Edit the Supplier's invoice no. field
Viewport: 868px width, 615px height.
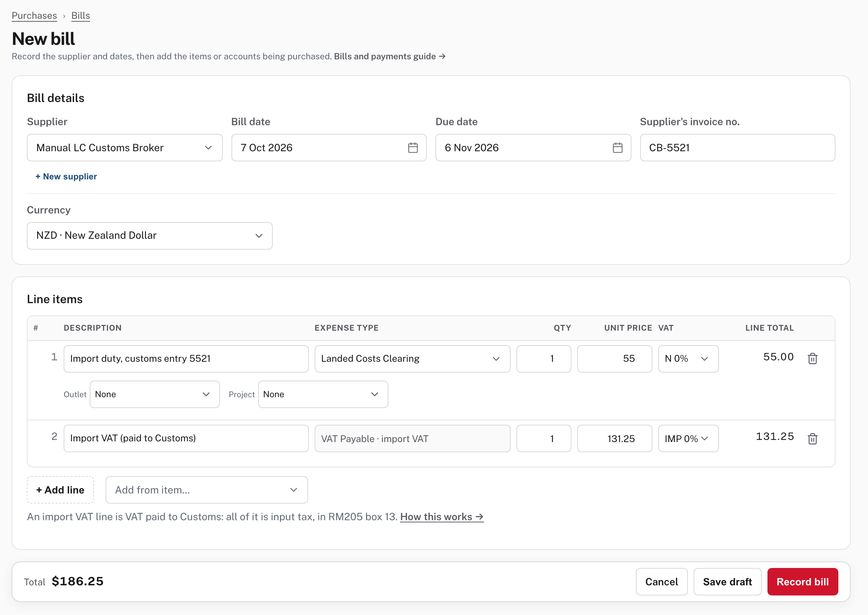point(737,148)
